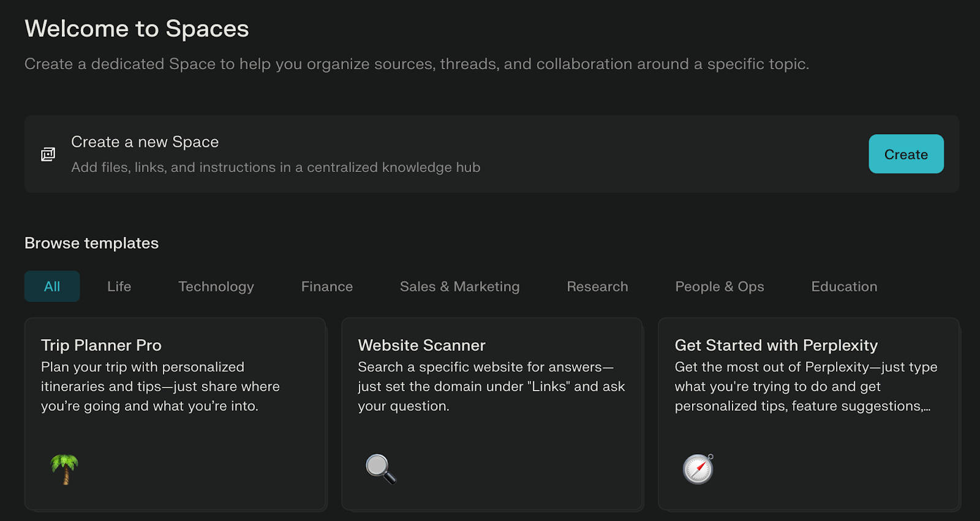The height and width of the screenshot is (521, 980).
Task: Click the Website Scanner description text
Action: [x=491, y=386]
